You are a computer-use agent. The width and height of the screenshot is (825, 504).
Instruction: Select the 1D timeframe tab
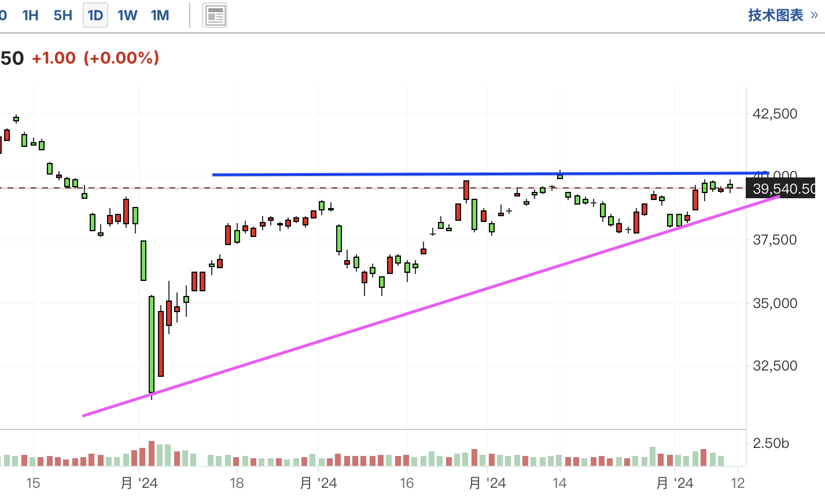[95, 16]
